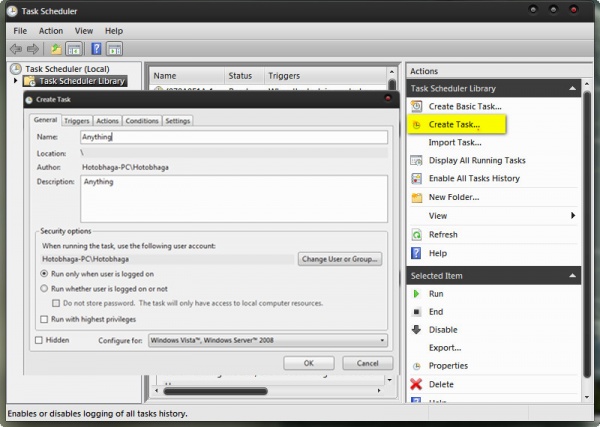Click the Forward arrow toolbar icon
This screenshot has width=600, height=427.
pos(33,48)
